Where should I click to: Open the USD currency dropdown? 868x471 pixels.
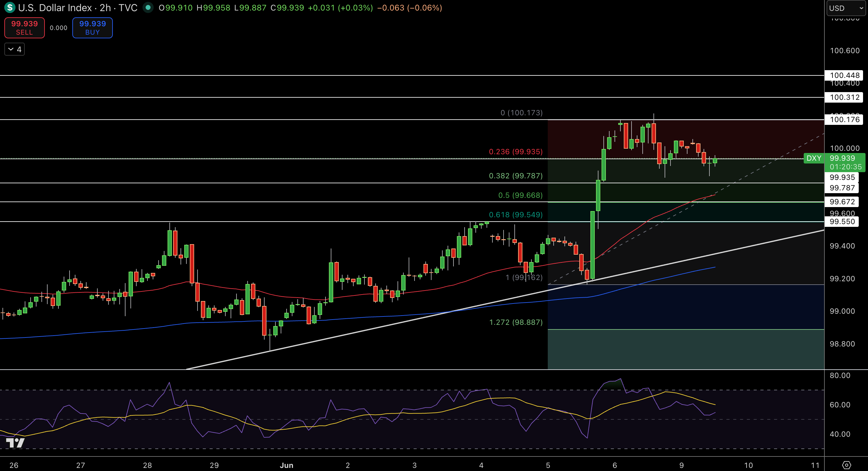click(846, 8)
